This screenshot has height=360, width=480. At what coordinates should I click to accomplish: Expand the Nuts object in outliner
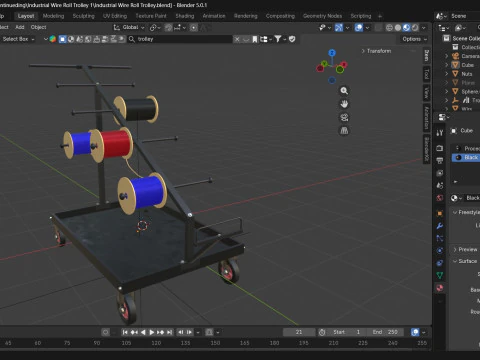(x=447, y=74)
